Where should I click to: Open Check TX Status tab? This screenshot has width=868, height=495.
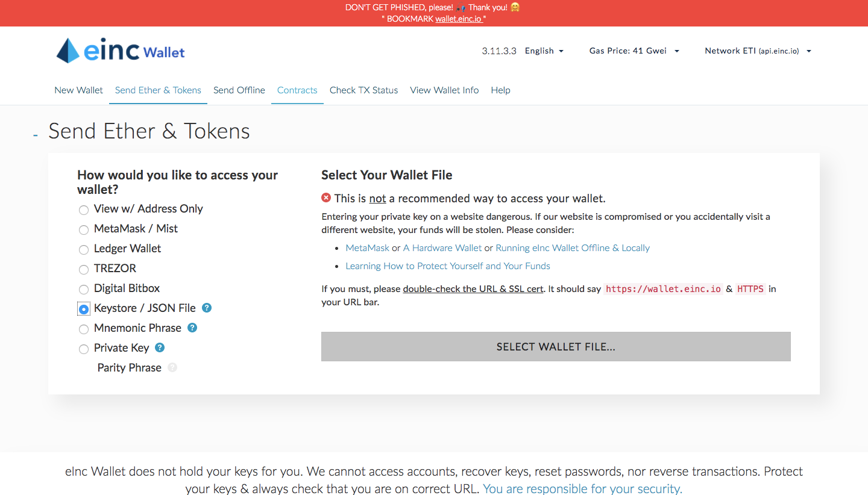coord(363,90)
